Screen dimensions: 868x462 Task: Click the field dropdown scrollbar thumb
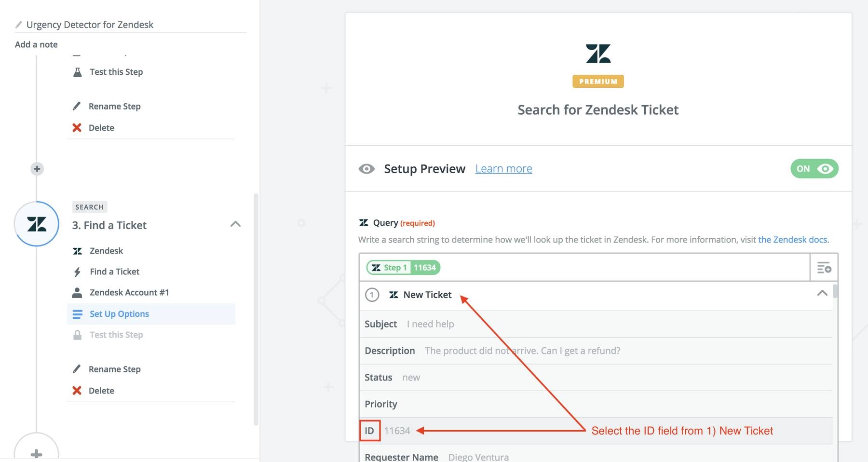click(x=835, y=291)
